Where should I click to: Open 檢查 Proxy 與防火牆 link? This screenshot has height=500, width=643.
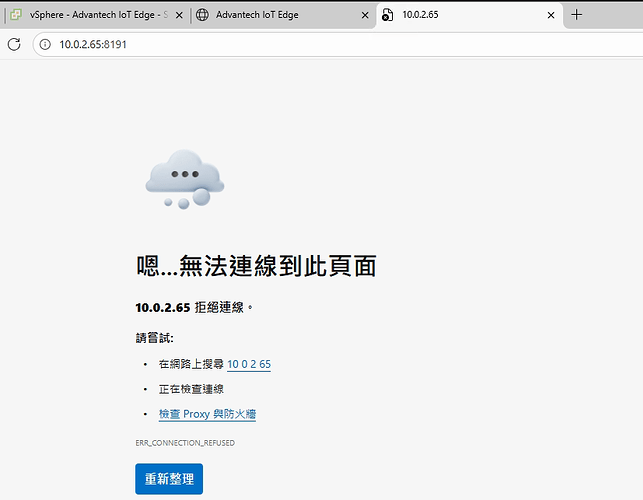[x=207, y=414]
